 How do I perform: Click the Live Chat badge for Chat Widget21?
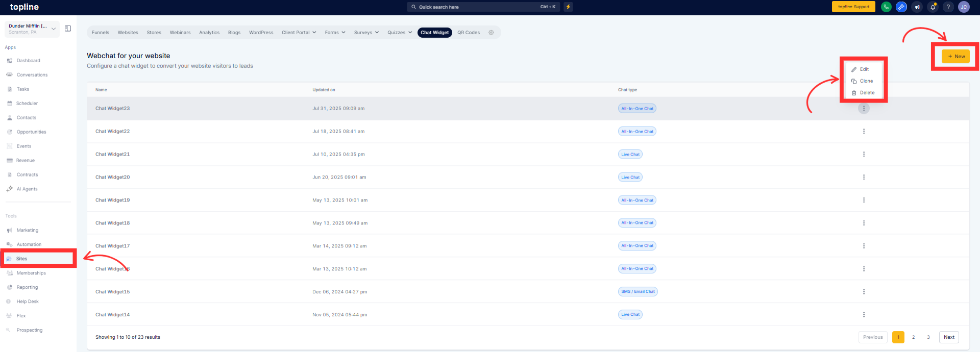pos(630,155)
